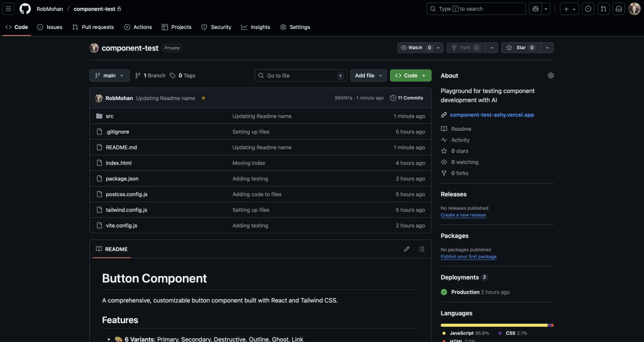644x342 pixels.
Task: Open the Insights tab
Action: [x=255, y=27]
